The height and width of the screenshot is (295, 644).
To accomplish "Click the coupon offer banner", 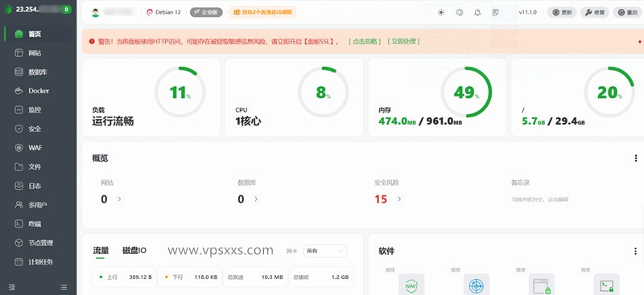I will (263, 12).
